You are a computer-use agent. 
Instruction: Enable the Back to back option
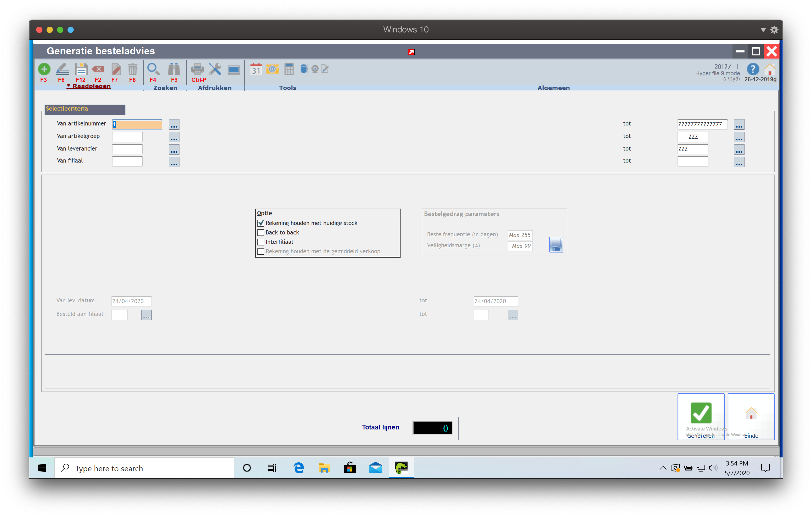[x=261, y=233]
